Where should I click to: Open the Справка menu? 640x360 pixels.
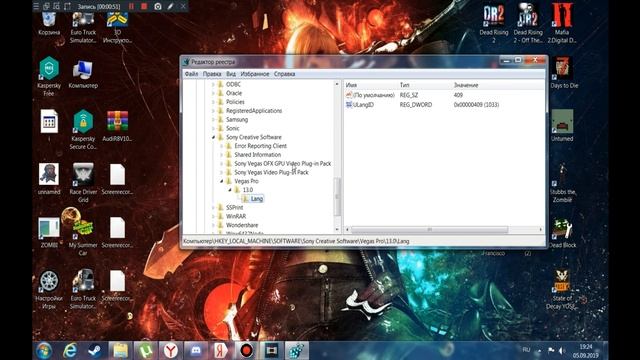coord(284,74)
